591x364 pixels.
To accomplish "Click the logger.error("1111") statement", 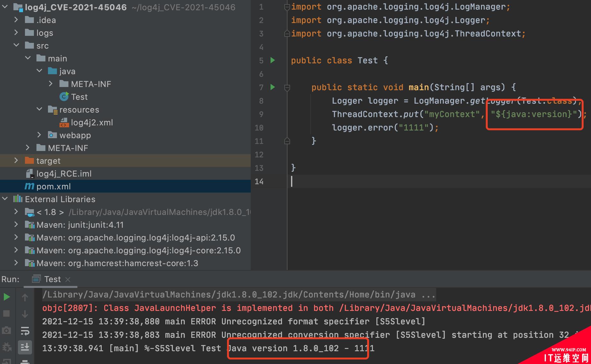I will 385,128.
